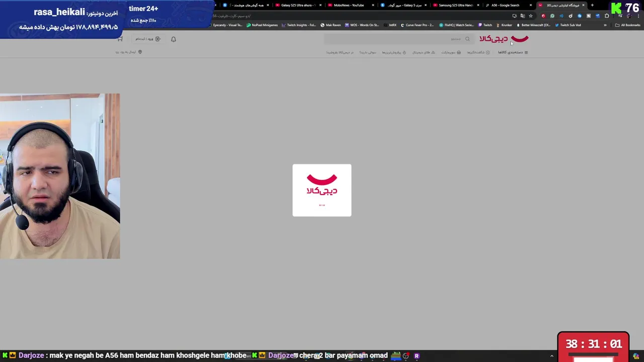
Task: Open the FlixHQ Watch Series bookmark
Action: (x=456, y=25)
